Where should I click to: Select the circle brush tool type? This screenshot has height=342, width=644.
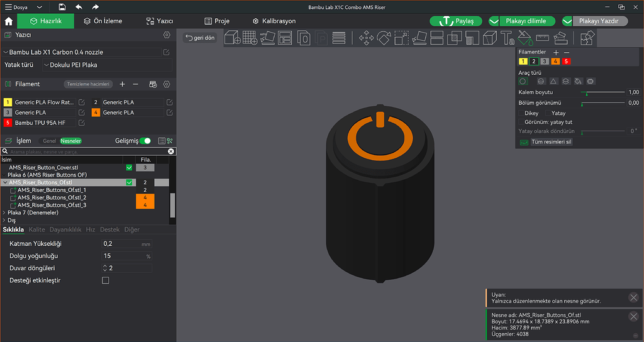523,81
